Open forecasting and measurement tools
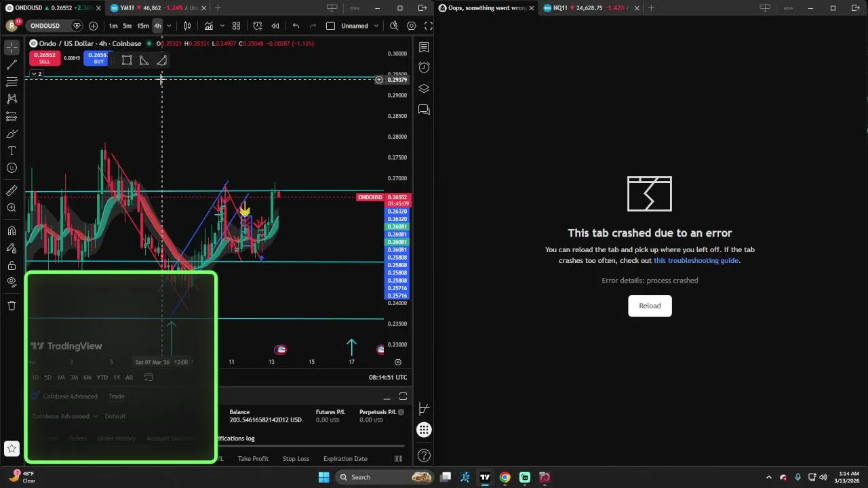 tap(12, 117)
